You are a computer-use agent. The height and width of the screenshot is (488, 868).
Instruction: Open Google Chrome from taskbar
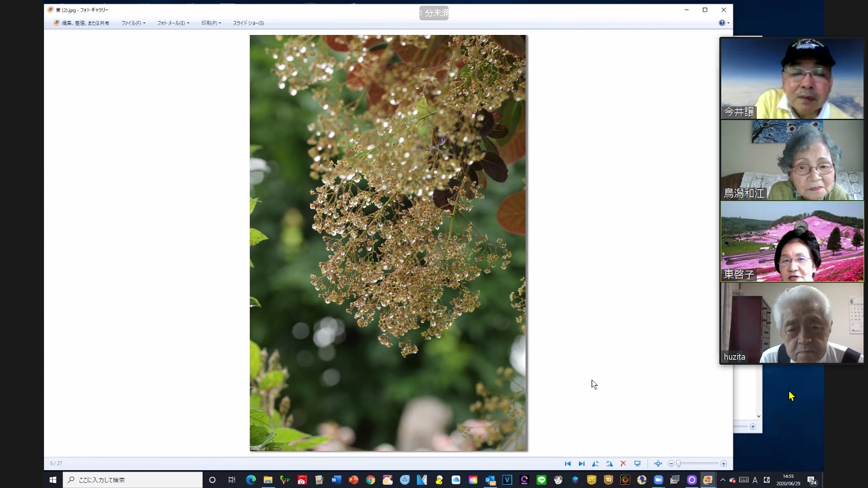tap(370, 480)
